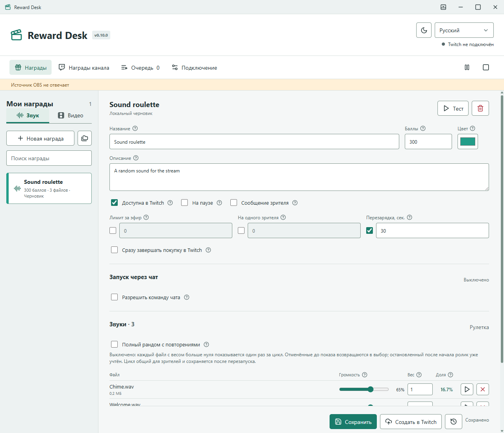This screenshot has width=504, height=433.
Task: Click the Баллы points field
Action: pyautogui.click(x=428, y=142)
